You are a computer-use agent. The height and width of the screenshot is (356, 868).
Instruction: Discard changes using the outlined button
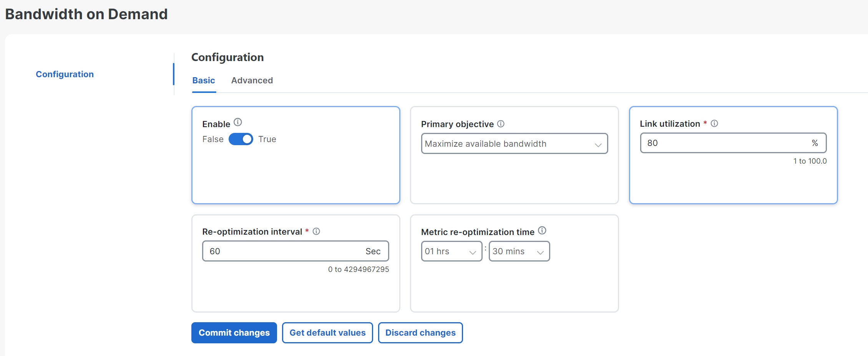point(420,333)
